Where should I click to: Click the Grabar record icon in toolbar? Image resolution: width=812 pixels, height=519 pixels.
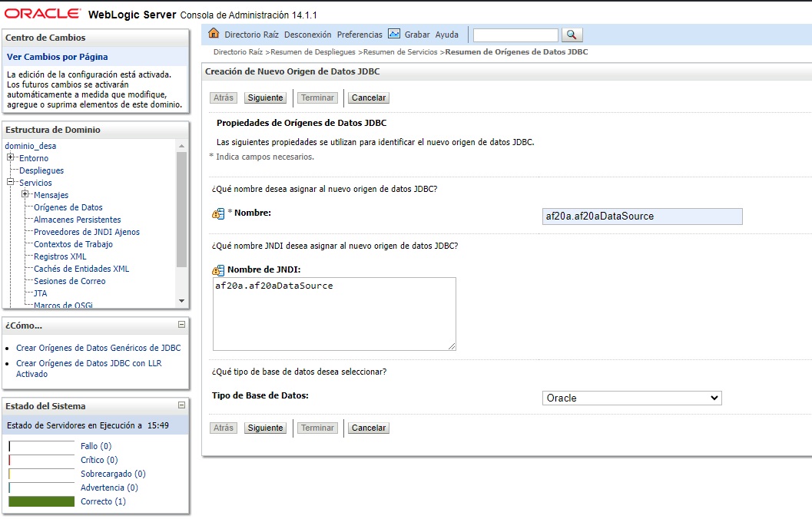(x=394, y=34)
